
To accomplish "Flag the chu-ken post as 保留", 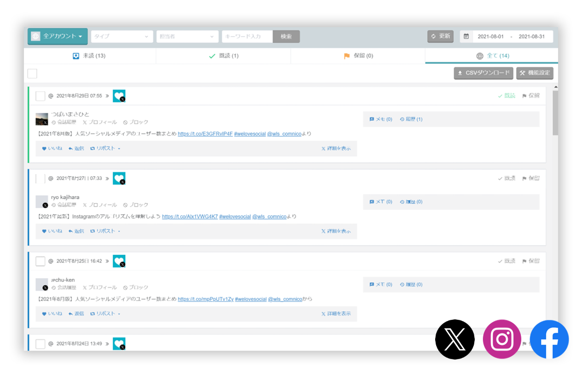I will pyautogui.click(x=531, y=261).
